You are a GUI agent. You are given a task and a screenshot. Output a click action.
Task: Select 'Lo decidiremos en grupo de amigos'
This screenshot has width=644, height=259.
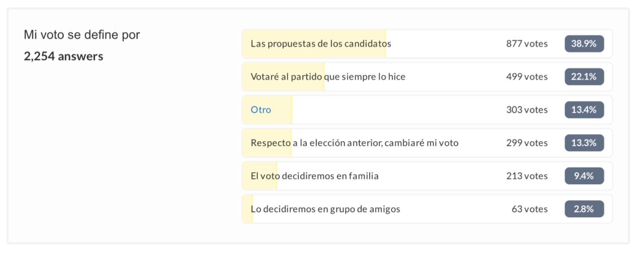pyautogui.click(x=427, y=209)
